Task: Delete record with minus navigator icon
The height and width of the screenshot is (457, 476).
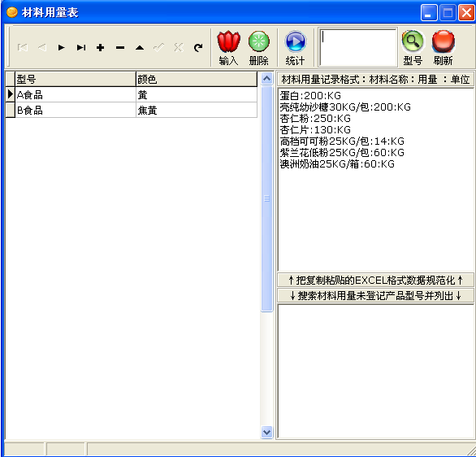Action: point(120,47)
